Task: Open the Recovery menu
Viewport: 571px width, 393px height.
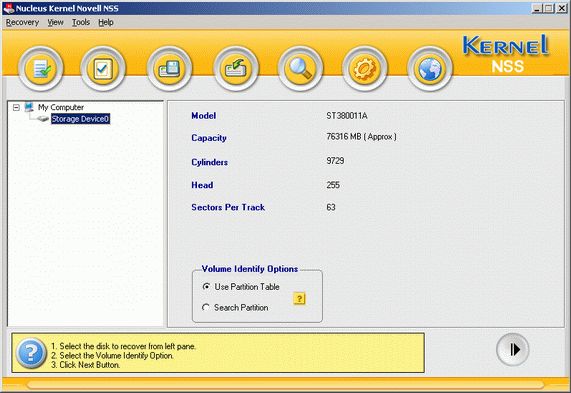Action: [x=22, y=23]
